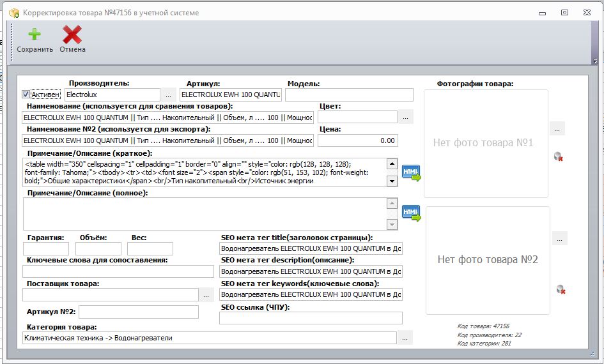Click full description scrollbar down arrow

click(x=392, y=224)
